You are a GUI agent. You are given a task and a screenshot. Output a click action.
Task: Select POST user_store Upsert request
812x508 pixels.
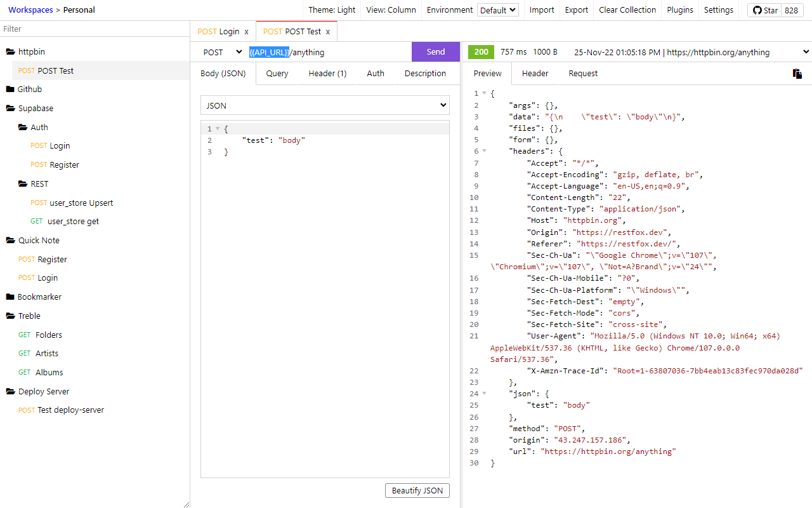[72, 203]
